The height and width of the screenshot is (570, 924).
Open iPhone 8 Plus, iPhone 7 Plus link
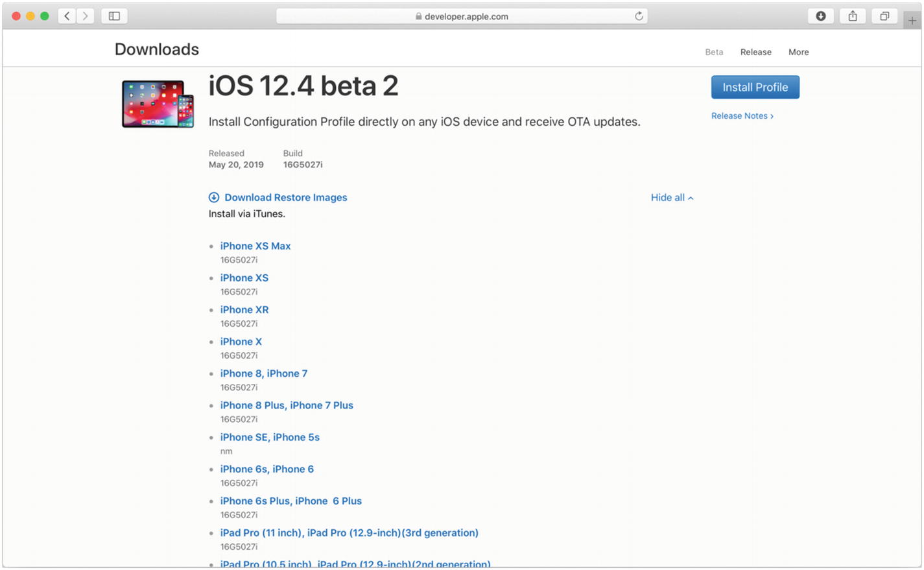coord(287,405)
